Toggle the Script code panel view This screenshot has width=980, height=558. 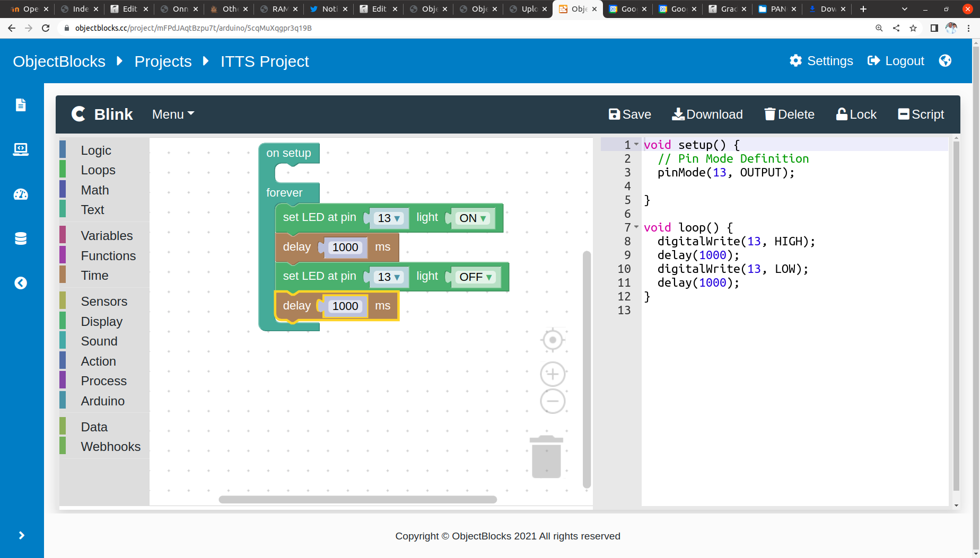point(921,114)
